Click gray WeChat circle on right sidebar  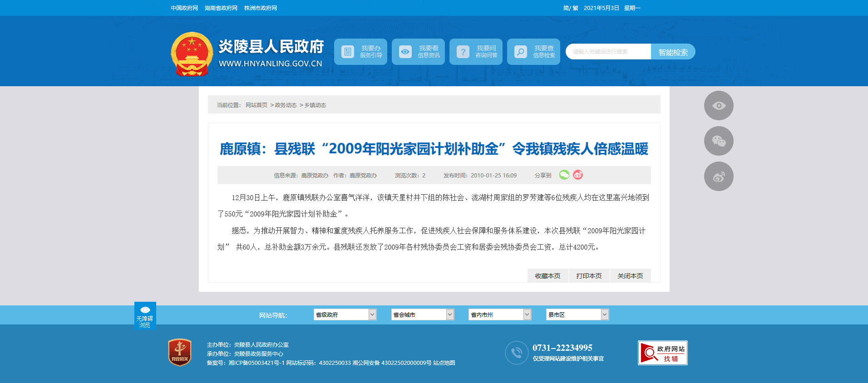pyautogui.click(x=718, y=141)
